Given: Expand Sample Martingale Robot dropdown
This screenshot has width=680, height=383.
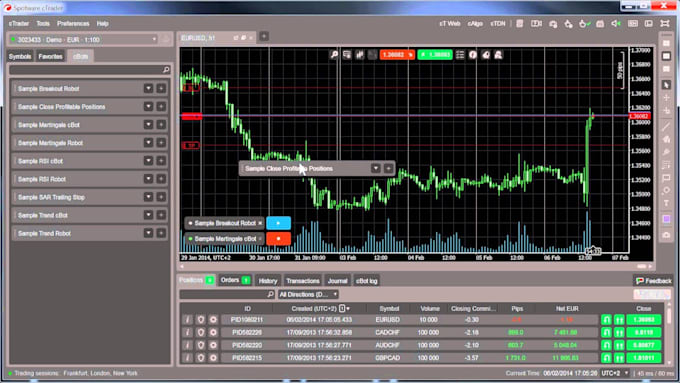Looking at the screenshot, I should (x=148, y=143).
